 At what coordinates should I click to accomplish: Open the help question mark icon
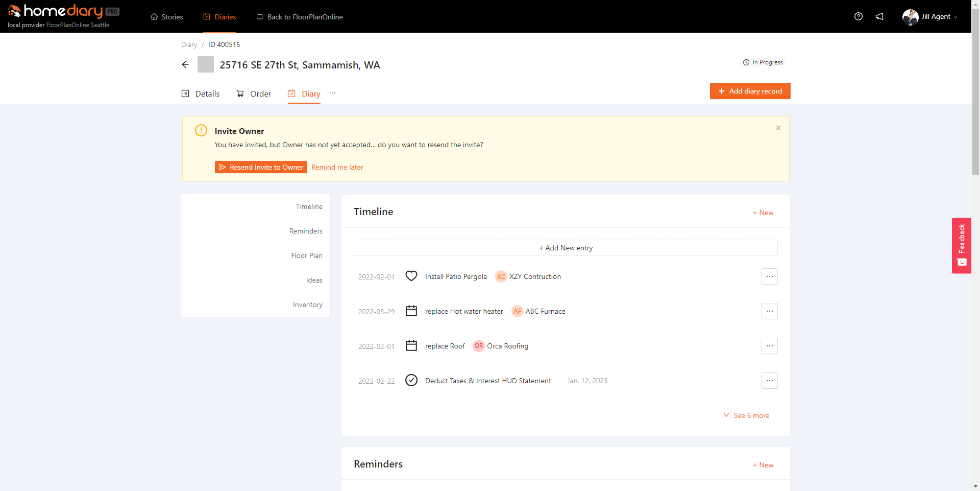859,16
